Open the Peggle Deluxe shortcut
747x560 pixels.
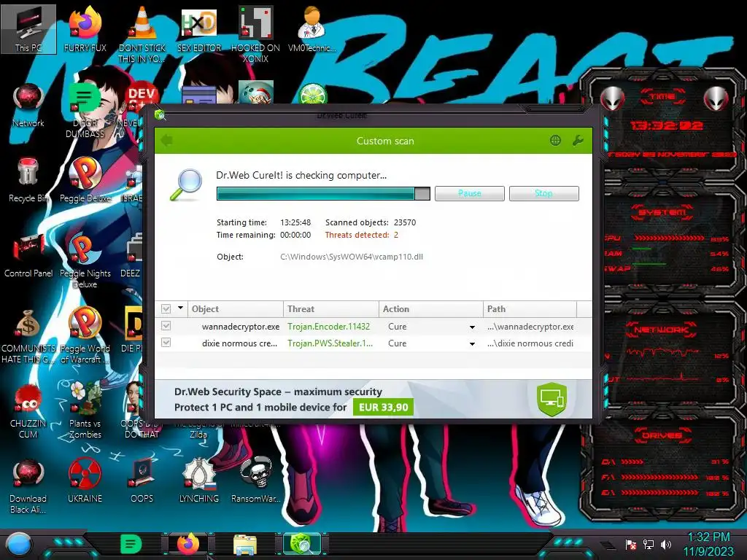[x=85, y=180]
